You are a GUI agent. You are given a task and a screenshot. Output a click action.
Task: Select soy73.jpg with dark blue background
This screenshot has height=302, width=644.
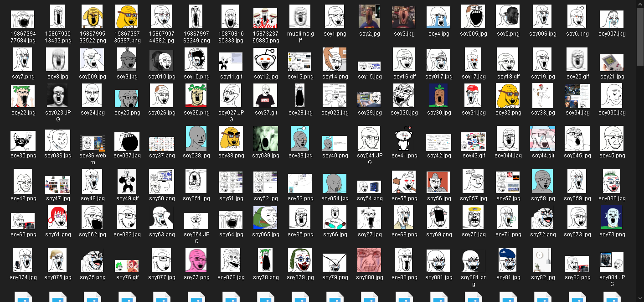tap(612, 218)
